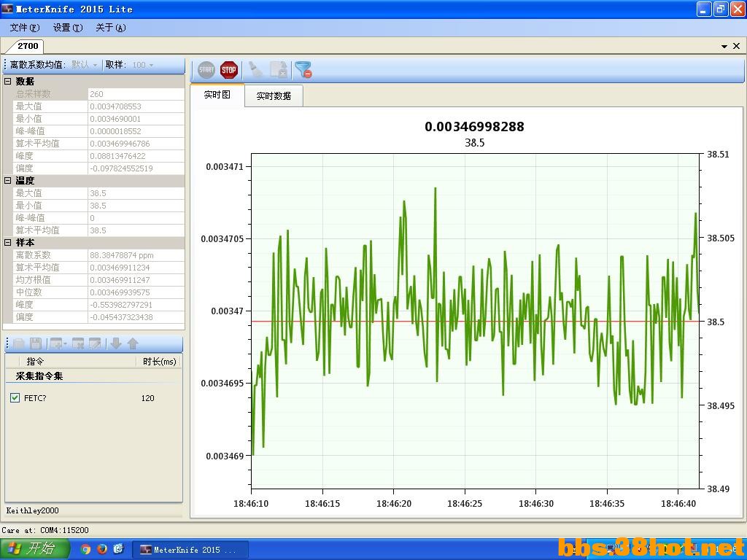The width and height of the screenshot is (747, 560).
Task: Click the Care at: COM4:115200 status text
Action: point(45,530)
